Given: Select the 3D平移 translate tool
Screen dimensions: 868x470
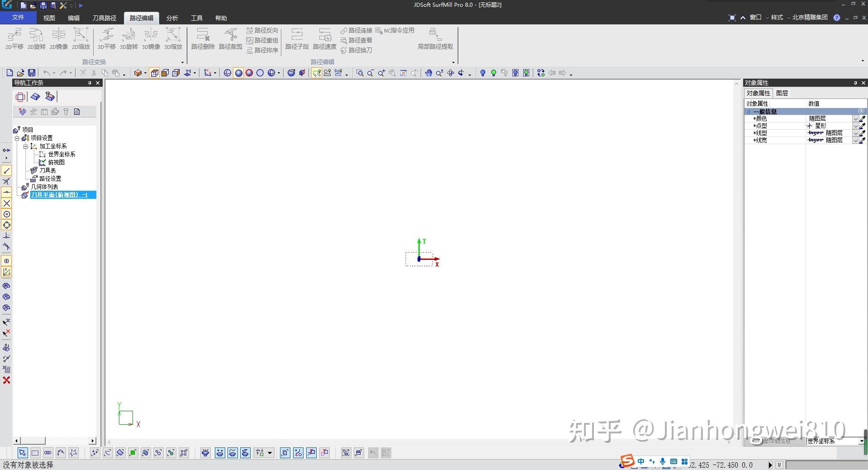Looking at the screenshot, I should pyautogui.click(x=107, y=38).
